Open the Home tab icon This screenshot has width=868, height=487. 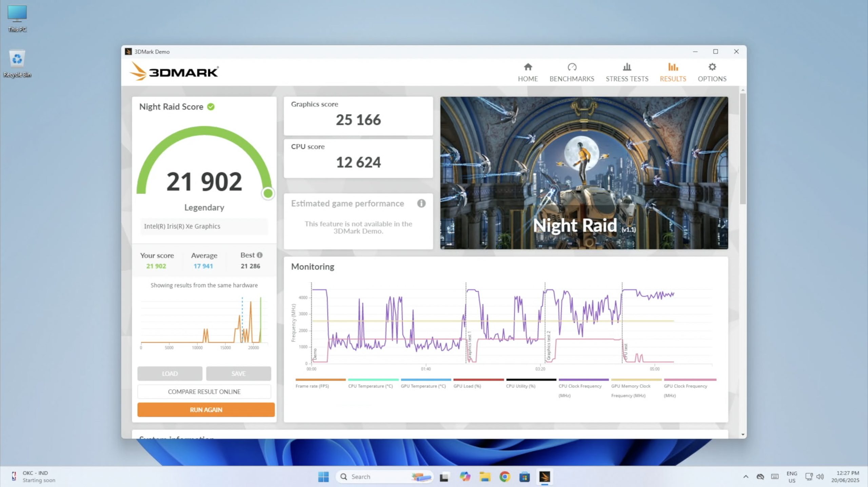[x=528, y=67]
